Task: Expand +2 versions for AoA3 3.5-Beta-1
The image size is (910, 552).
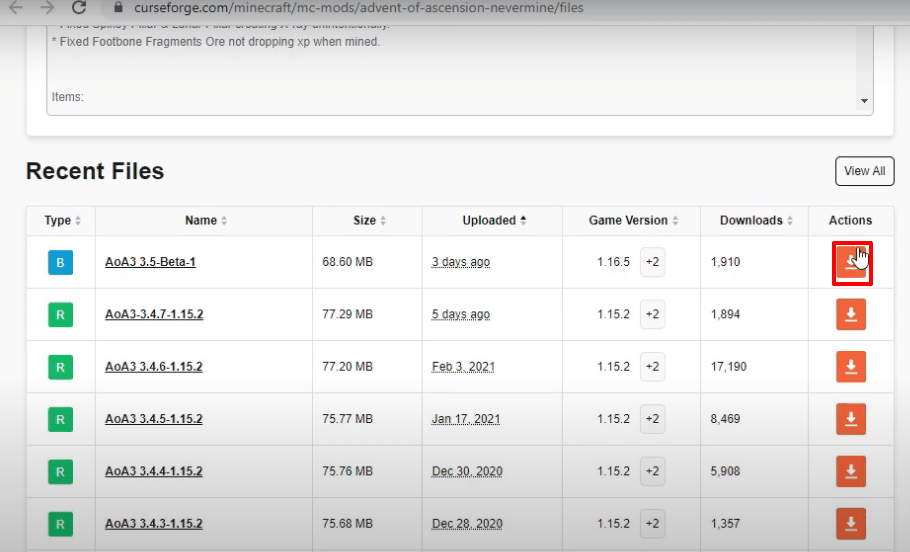Action: tap(652, 262)
